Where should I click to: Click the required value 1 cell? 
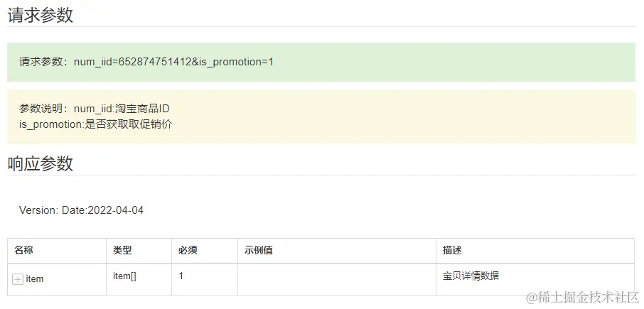(181, 276)
